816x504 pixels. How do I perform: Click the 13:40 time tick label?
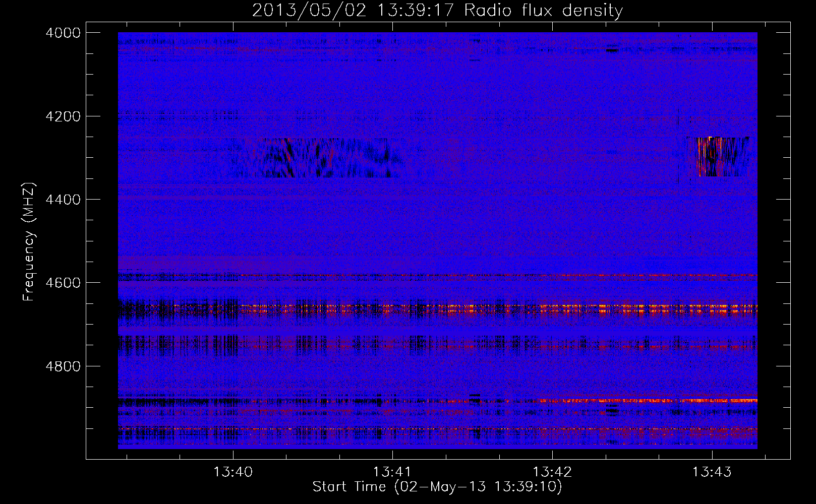pos(232,472)
